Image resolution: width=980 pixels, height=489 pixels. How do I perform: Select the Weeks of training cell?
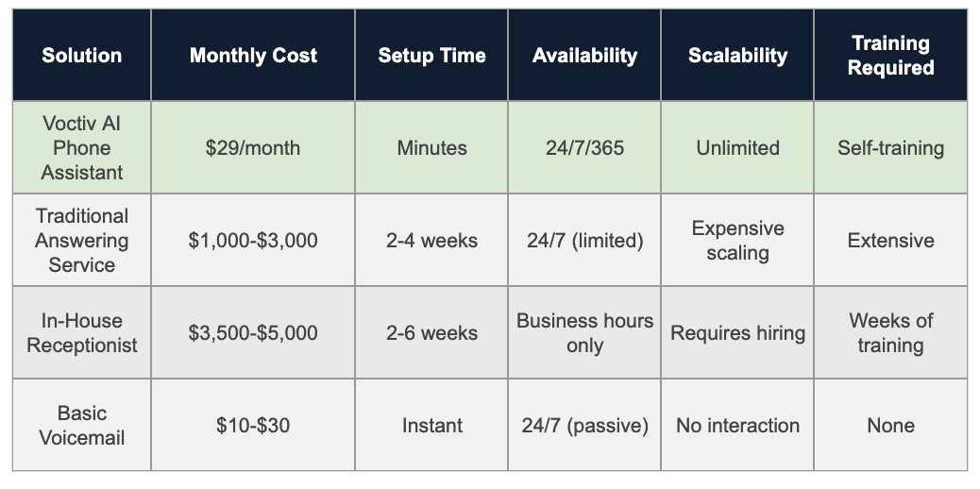890,333
